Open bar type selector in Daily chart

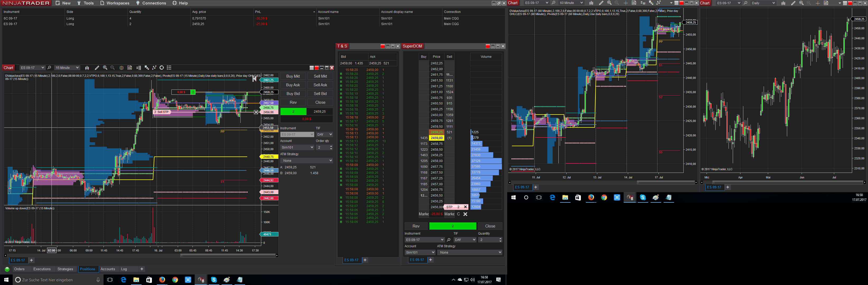coord(783,3)
